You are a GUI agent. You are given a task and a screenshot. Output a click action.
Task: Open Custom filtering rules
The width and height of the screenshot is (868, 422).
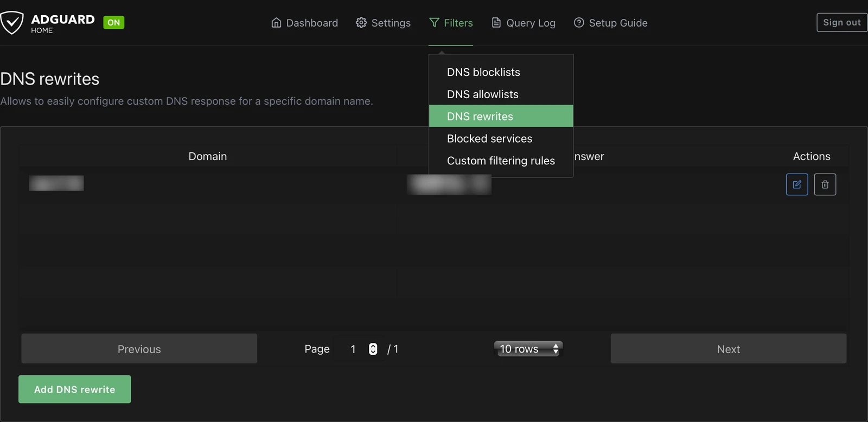(x=501, y=161)
